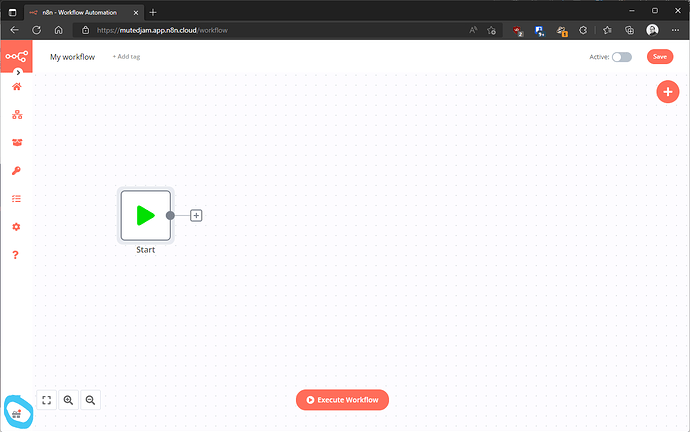Image resolution: width=690 pixels, height=432 pixels.
Task: Add a node with red plus button
Action: pyautogui.click(x=668, y=92)
